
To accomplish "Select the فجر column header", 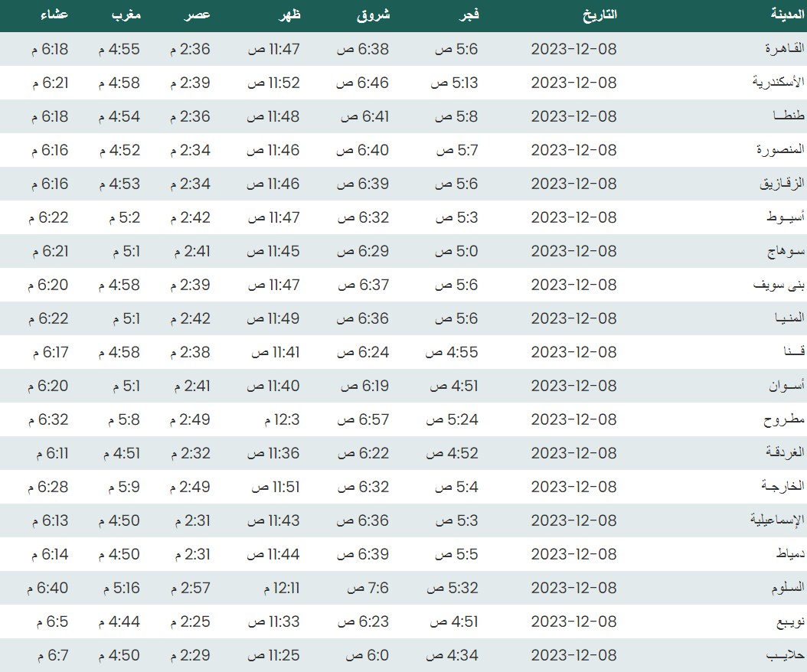I will 466,15.
